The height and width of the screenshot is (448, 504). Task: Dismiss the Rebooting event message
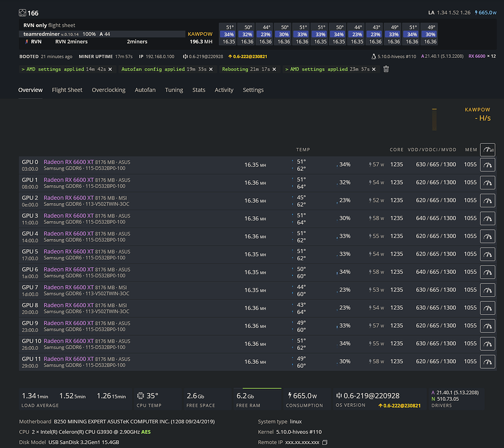tap(275, 69)
